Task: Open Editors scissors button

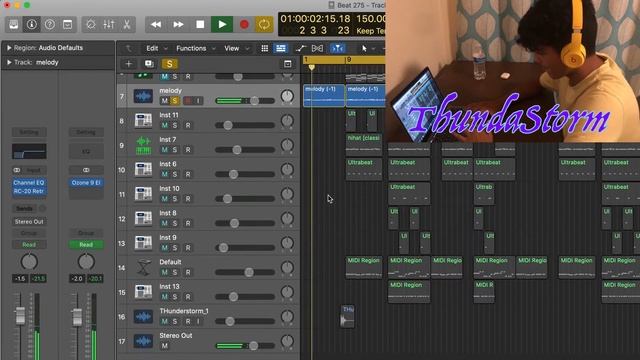Action: tap(127, 25)
